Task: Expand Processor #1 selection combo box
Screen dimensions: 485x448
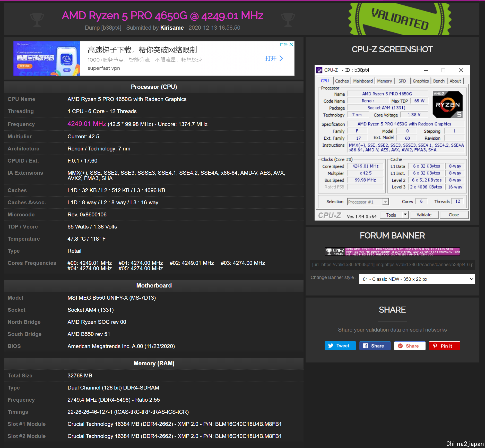Action: coord(368,202)
